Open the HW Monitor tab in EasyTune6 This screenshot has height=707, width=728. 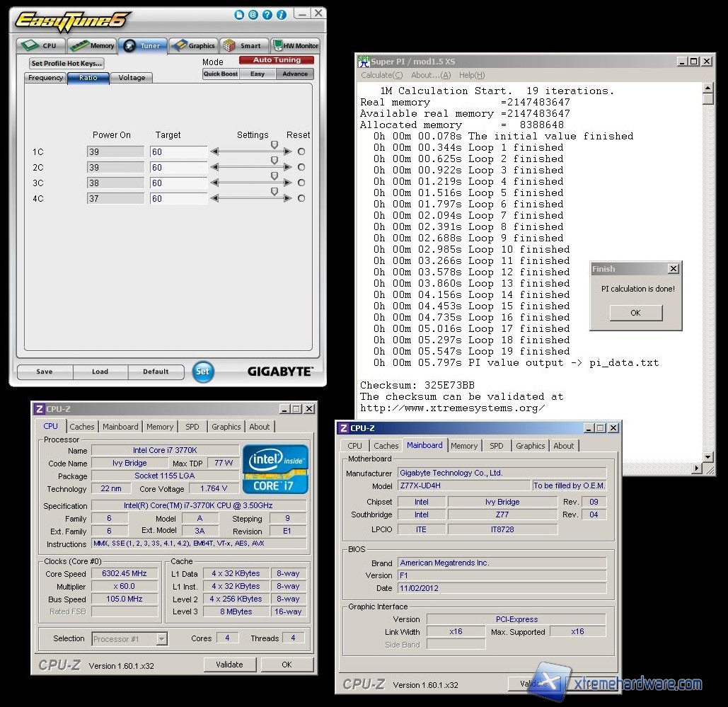coord(296,45)
